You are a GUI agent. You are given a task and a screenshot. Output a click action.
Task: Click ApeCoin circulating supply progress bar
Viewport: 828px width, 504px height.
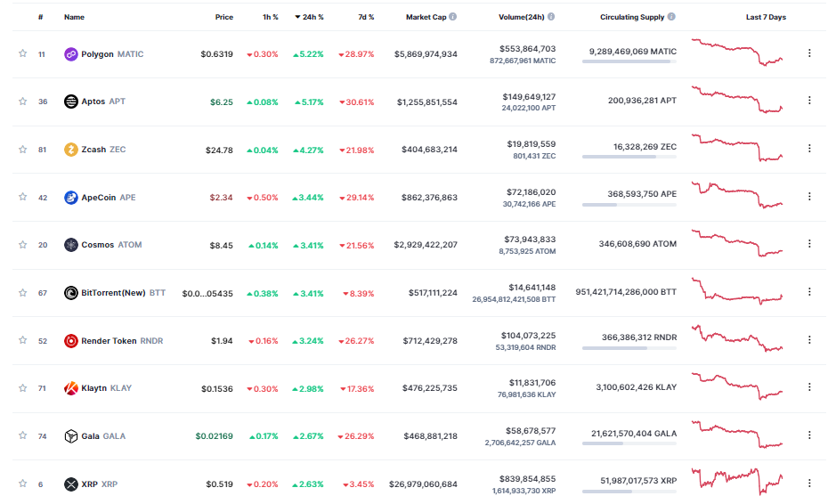629,205
